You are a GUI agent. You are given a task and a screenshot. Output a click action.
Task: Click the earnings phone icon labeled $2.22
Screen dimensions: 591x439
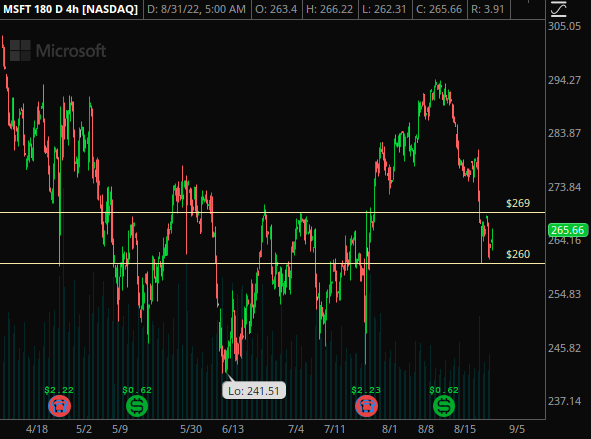(60, 406)
